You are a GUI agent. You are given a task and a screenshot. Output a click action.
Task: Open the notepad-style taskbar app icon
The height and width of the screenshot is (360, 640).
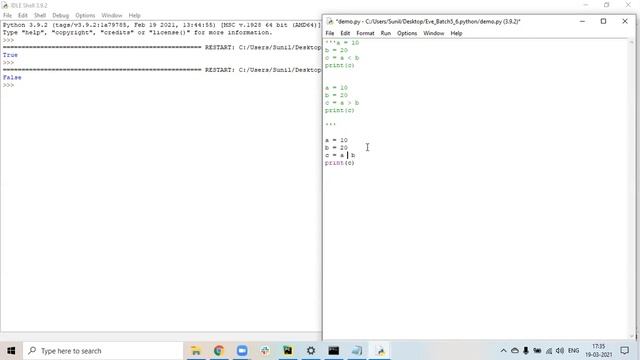coord(357,351)
